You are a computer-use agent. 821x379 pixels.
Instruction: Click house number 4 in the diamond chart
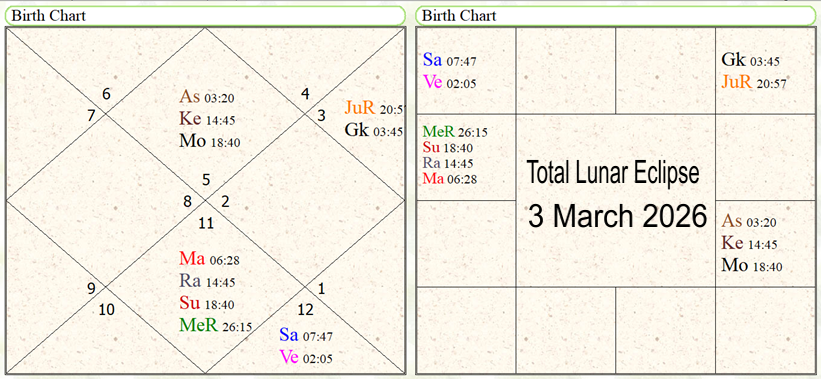(x=305, y=94)
